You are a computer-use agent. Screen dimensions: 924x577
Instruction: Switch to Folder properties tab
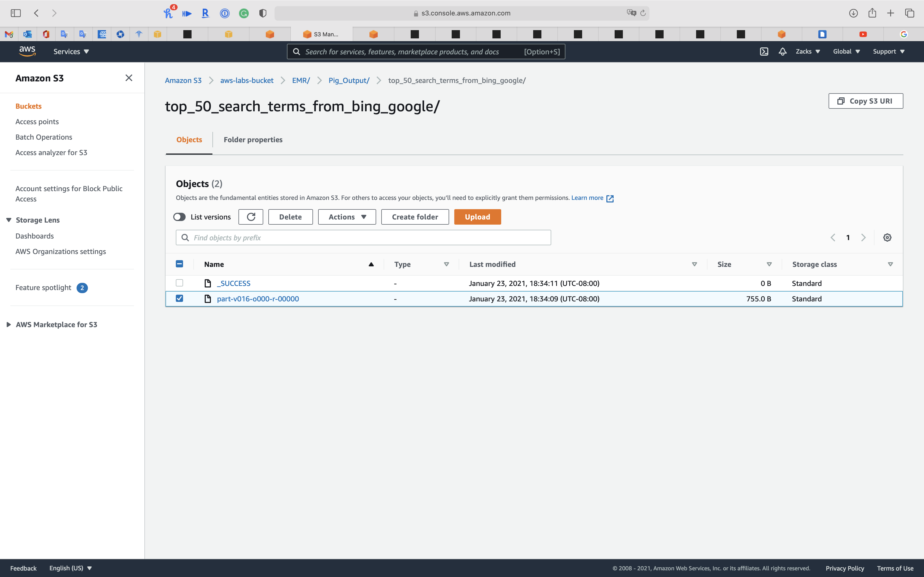(x=253, y=140)
